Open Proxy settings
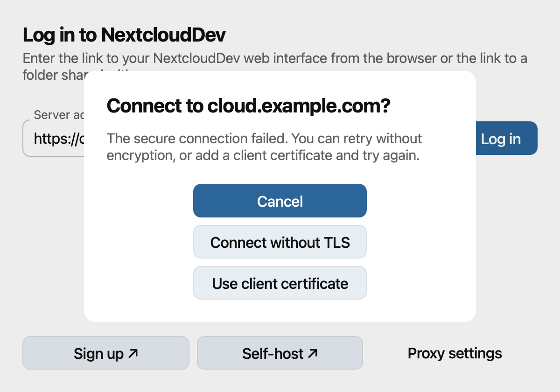This screenshot has width=560, height=392. 455,353
